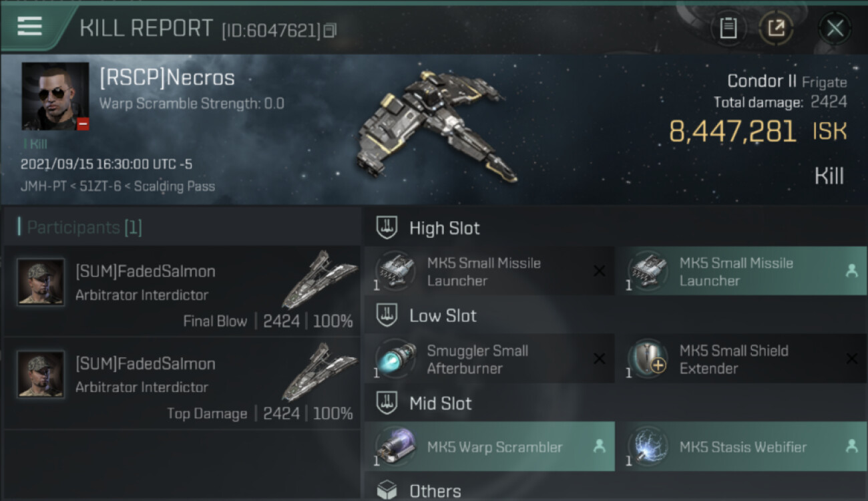The height and width of the screenshot is (501, 868).
Task: Select the Smuggler Small Afterburner icon
Action: [x=396, y=359]
